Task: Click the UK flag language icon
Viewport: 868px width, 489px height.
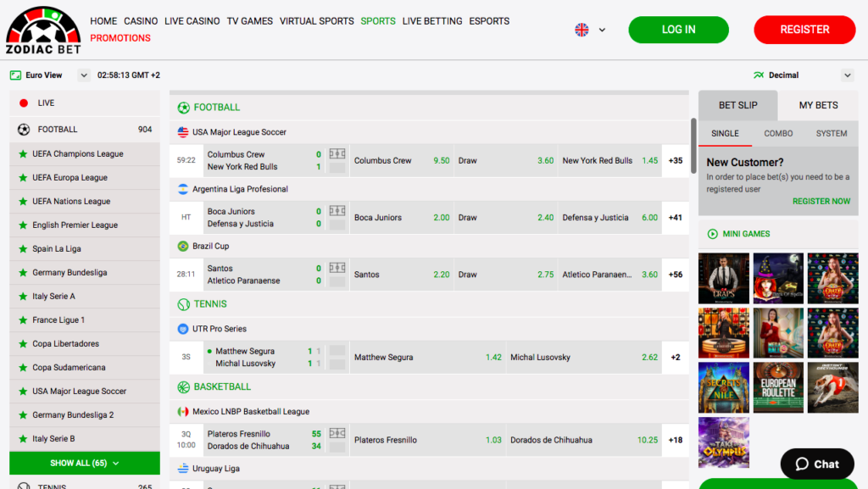Action: (581, 30)
